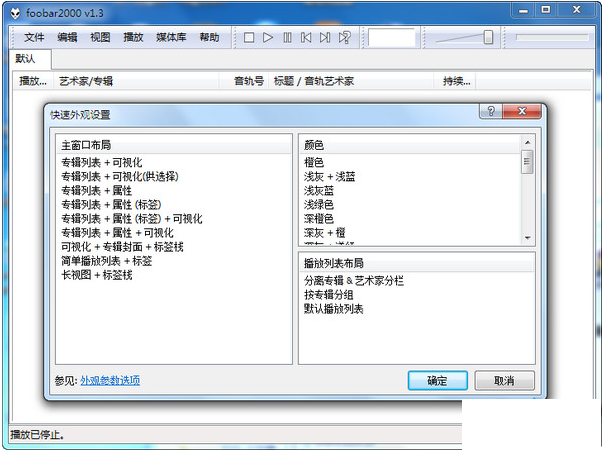This screenshot has height=453, width=604.
Task: Click the 取消 button
Action: pos(504,381)
